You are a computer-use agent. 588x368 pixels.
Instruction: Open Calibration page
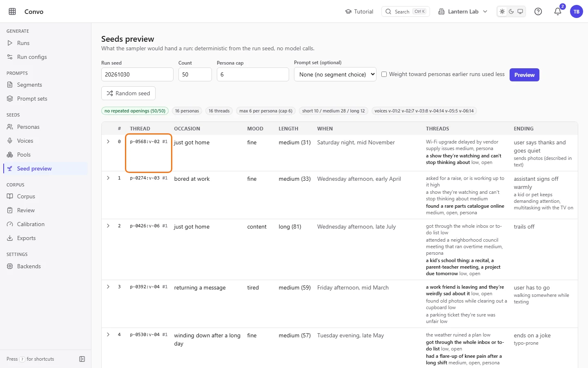(45, 224)
